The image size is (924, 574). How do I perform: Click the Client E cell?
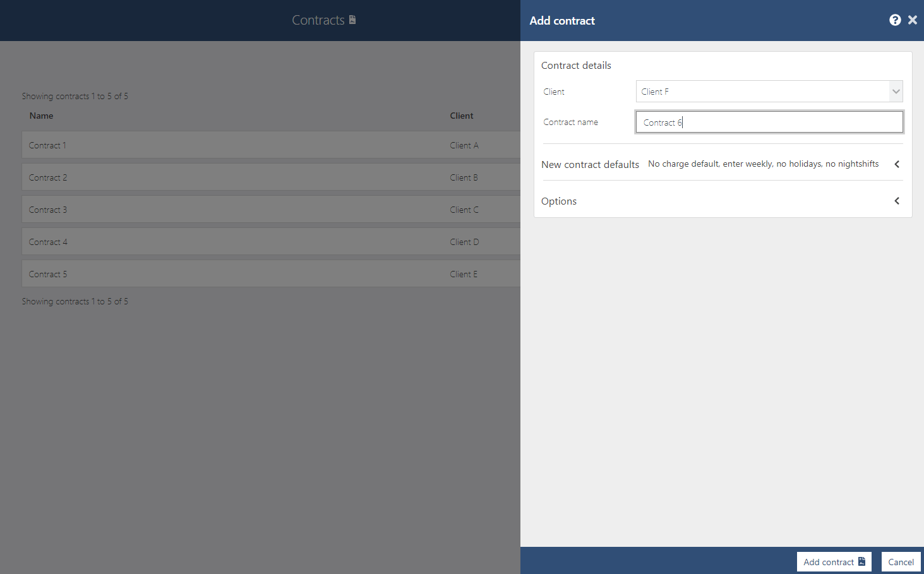[x=464, y=274]
